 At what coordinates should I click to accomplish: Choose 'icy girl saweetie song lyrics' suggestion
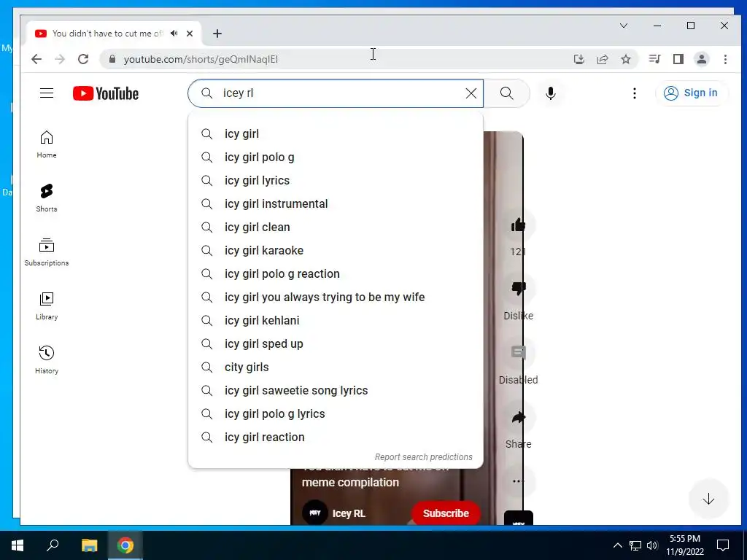pos(336,391)
